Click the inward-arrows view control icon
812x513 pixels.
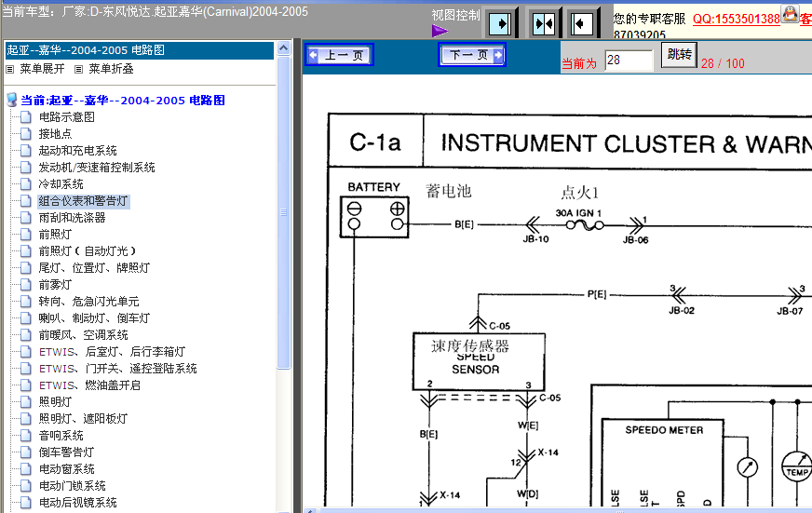544,23
